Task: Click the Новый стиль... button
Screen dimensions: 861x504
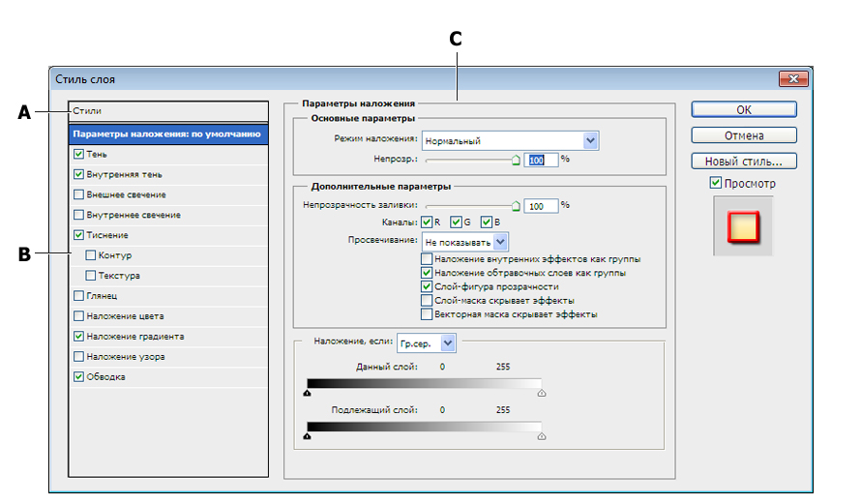Action: click(x=744, y=161)
